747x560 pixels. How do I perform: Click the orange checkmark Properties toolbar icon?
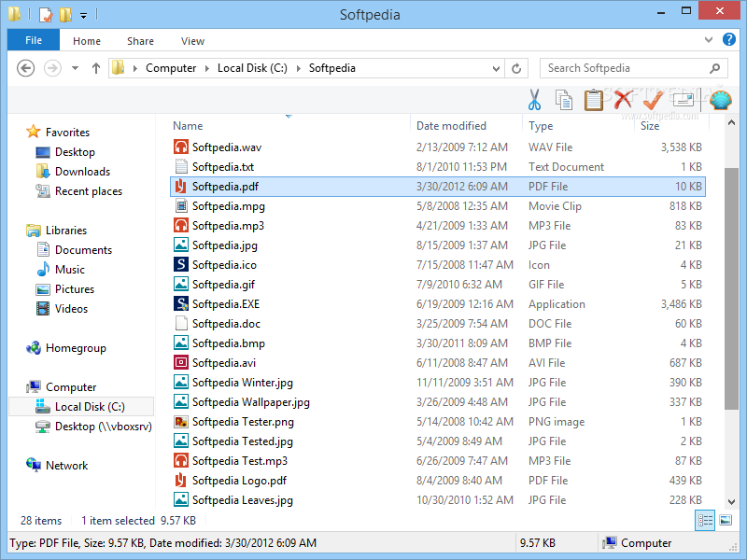point(653,100)
